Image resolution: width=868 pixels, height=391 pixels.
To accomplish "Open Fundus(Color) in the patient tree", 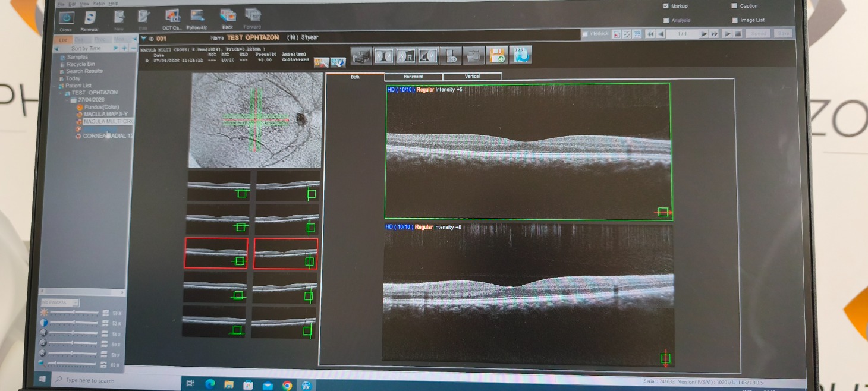I will [x=101, y=107].
